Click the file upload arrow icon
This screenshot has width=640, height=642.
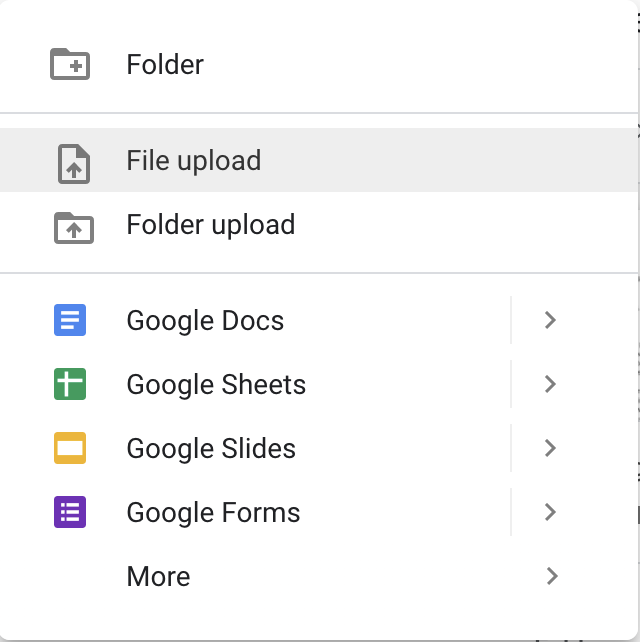coord(74,164)
